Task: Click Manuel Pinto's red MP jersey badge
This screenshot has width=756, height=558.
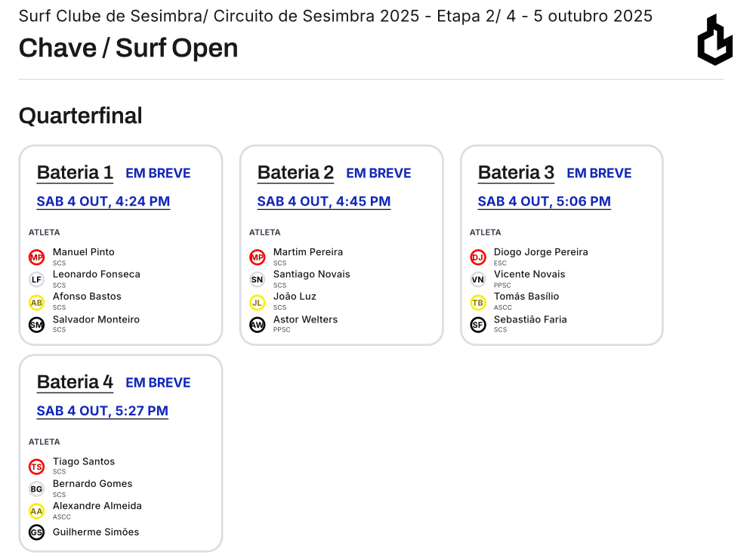Action: [36, 257]
